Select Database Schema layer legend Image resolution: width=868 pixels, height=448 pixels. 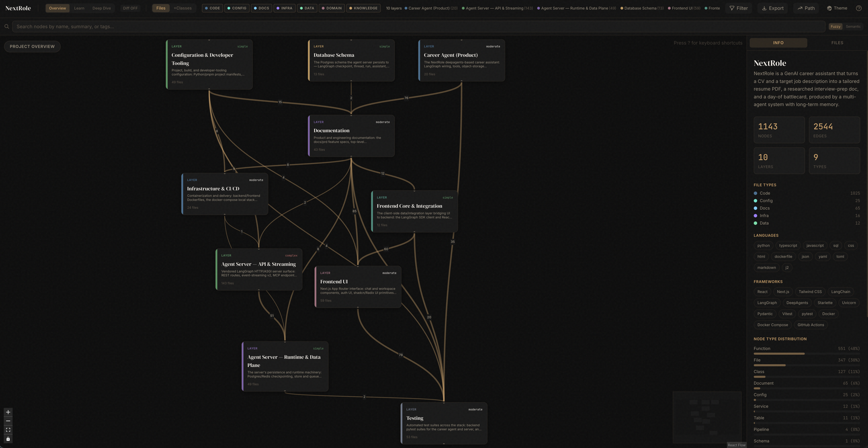click(x=642, y=8)
